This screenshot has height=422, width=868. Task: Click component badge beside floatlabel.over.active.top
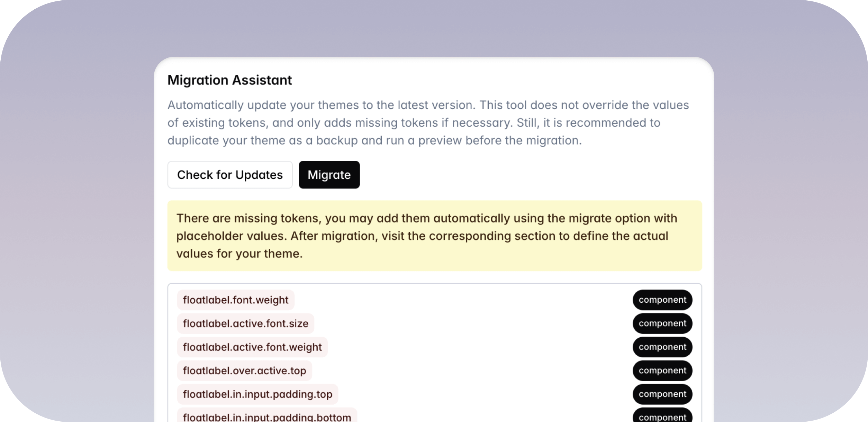click(x=662, y=370)
